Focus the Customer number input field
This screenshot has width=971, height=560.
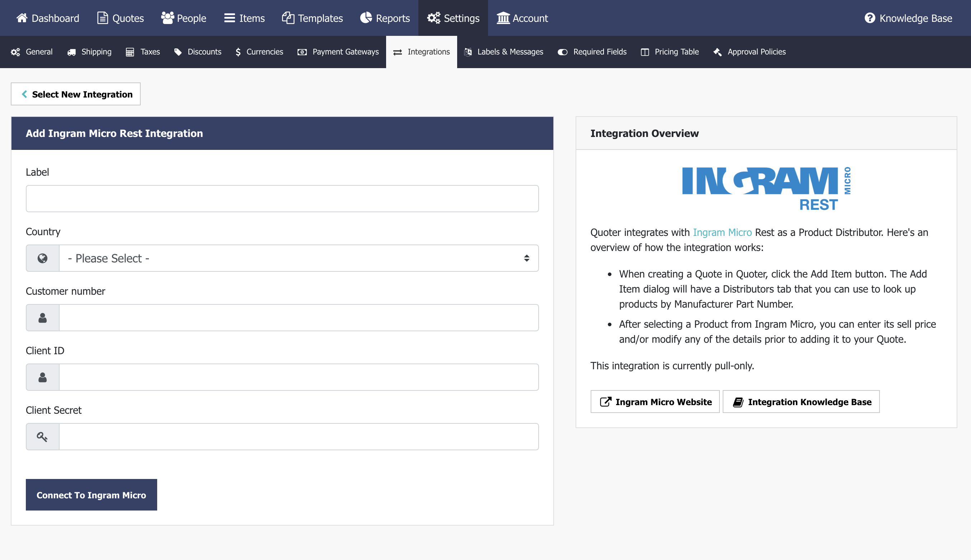coord(299,318)
